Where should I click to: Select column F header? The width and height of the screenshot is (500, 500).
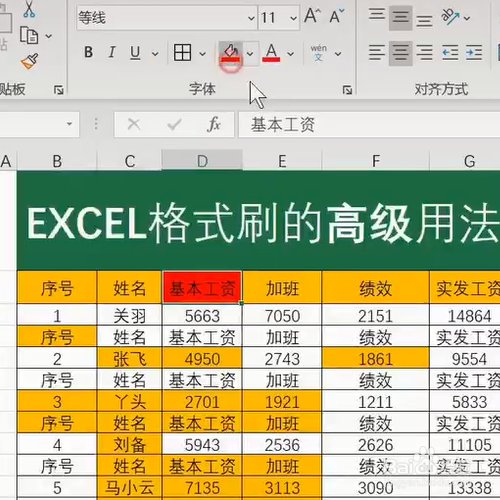(x=376, y=161)
